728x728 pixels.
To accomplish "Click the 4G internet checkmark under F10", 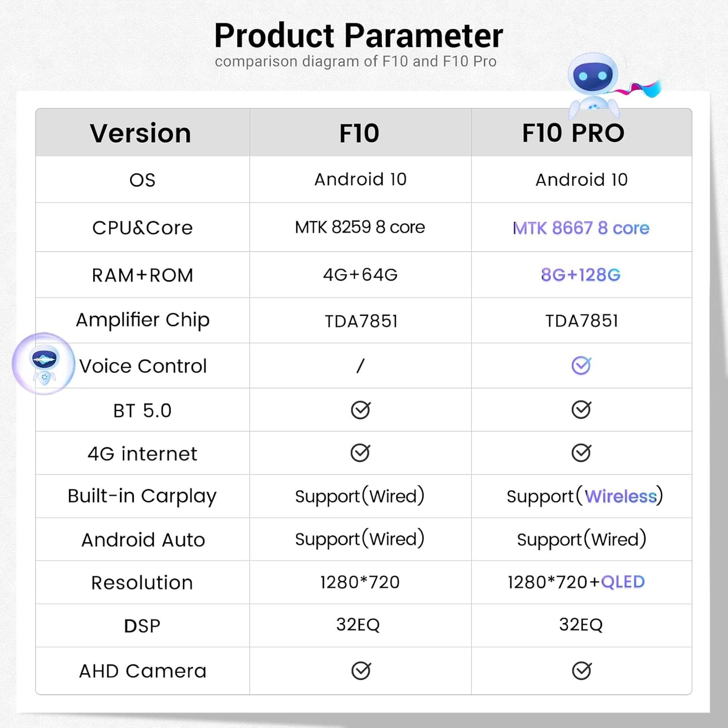I will [x=360, y=453].
